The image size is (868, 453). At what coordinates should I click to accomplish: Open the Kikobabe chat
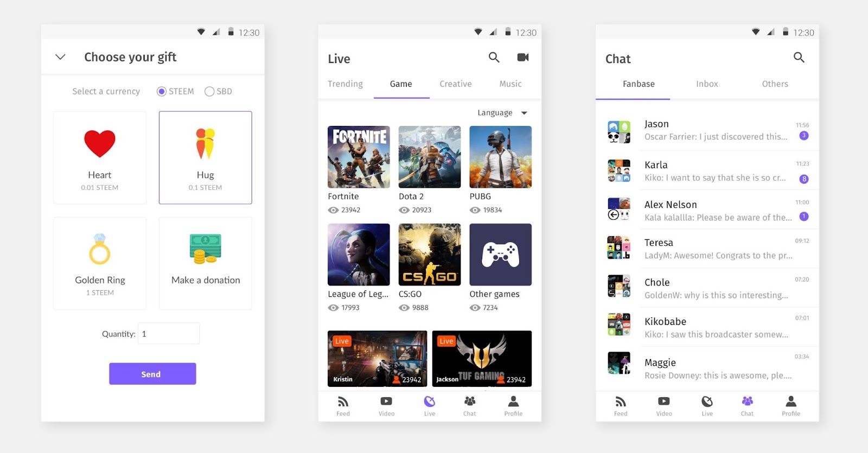coord(708,327)
